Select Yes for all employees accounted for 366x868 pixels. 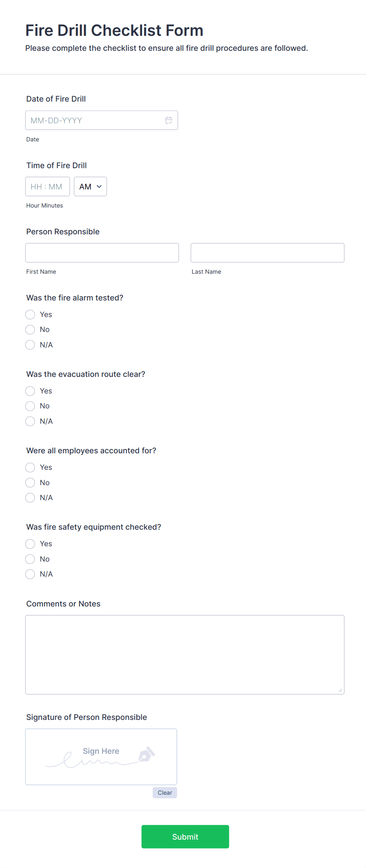click(30, 467)
